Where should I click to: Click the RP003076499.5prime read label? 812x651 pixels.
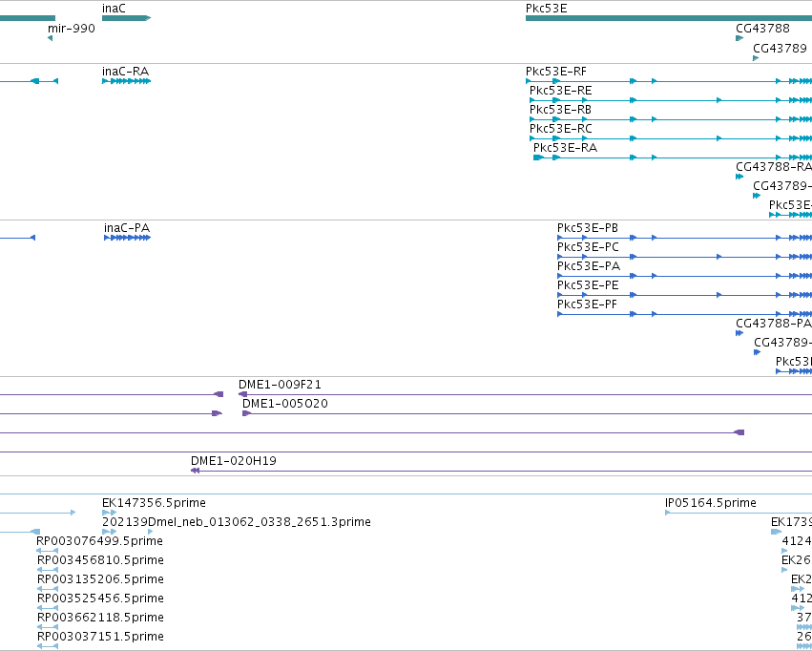[x=99, y=541]
